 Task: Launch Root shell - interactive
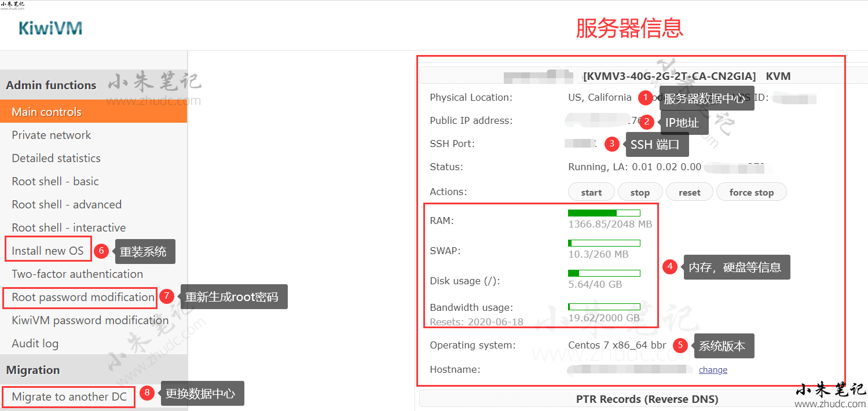click(69, 227)
